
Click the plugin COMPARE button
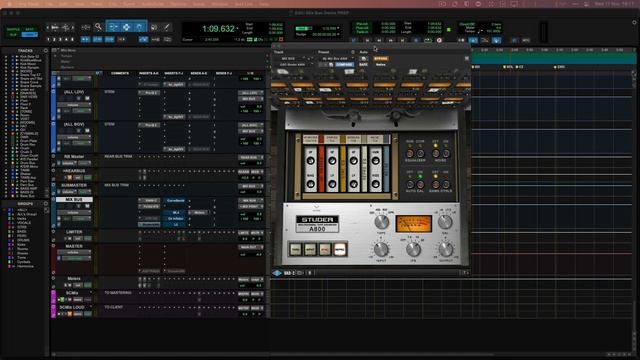(344, 64)
